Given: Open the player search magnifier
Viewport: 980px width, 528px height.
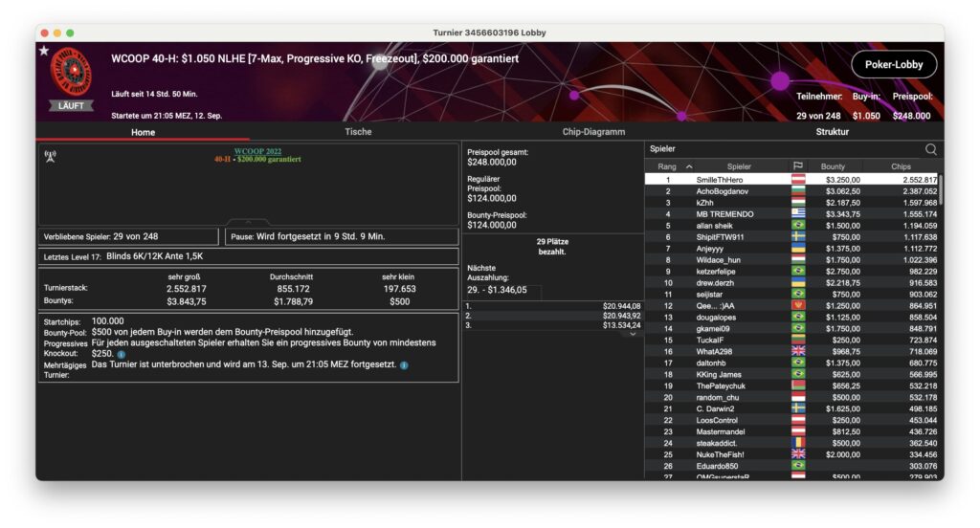Looking at the screenshot, I should (930, 149).
